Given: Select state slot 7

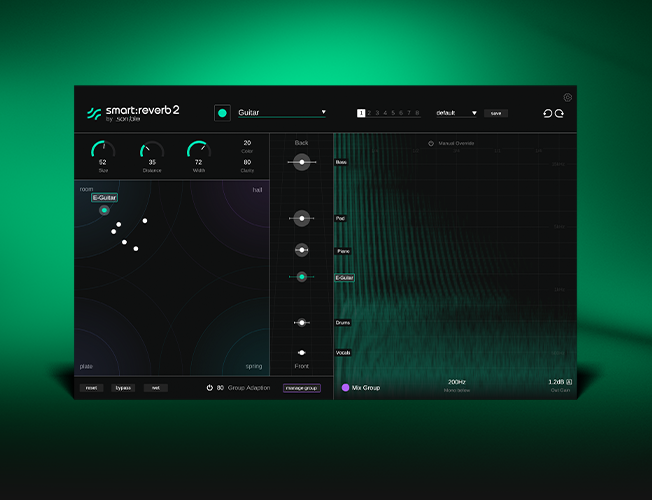Looking at the screenshot, I should click(x=409, y=113).
